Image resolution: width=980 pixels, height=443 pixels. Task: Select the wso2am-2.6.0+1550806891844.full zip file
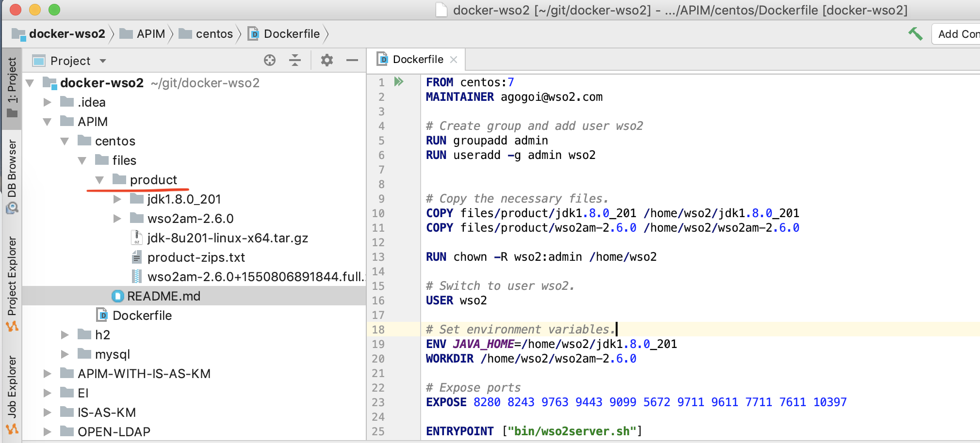pos(256,277)
